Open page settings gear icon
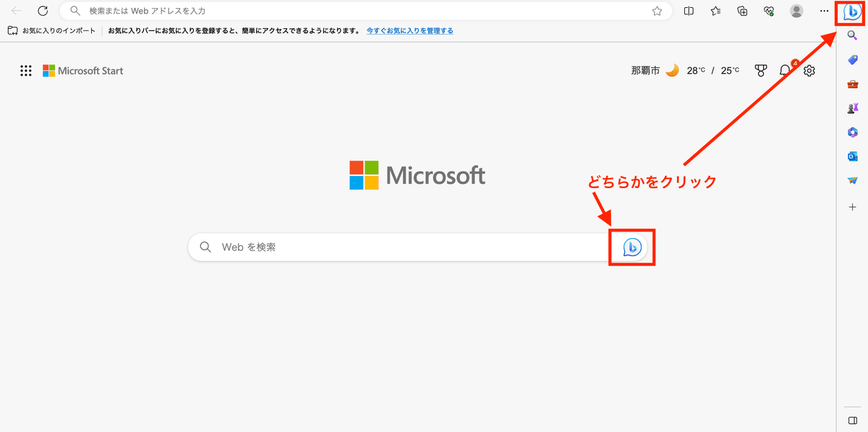This screenshot has width=868, height=432. [x=809, y=71]
